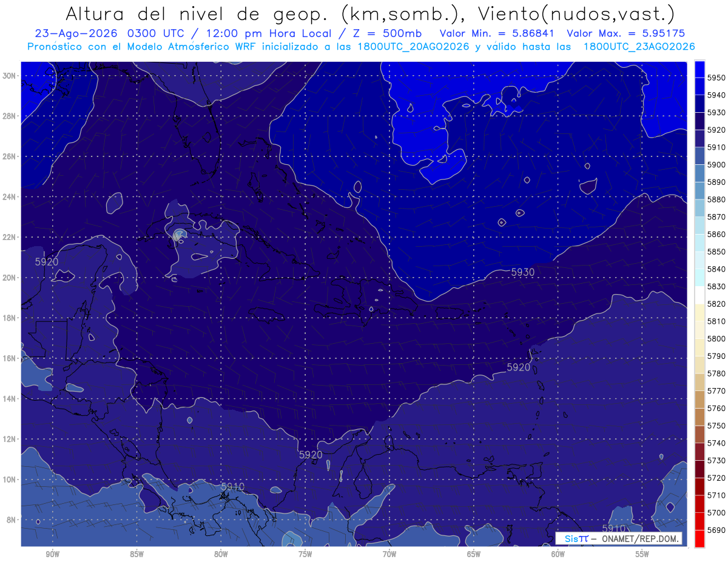Click the 5810 legend value
The width and height of the screenshot is (728, 562).
(x=716, y=321)
